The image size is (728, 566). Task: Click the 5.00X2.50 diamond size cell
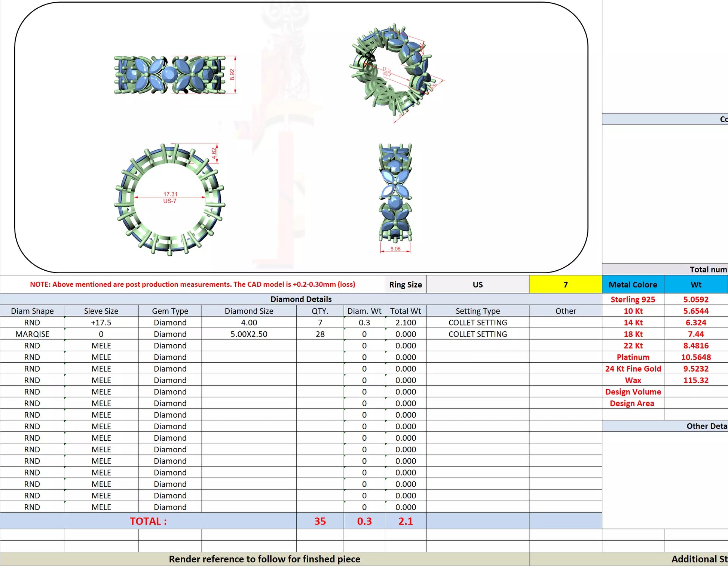coord(249,334)
